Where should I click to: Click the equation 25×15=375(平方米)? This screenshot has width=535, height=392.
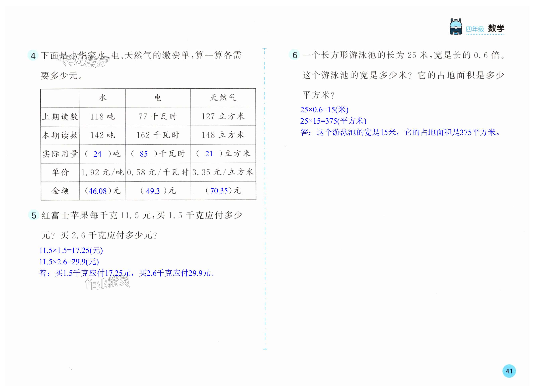tap(333, 121)
